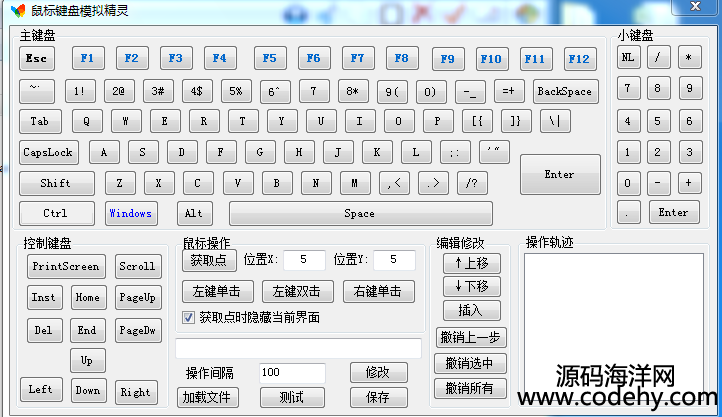This screenshot has height=417, width=722.
Task: Click the 操作间隔 interval input field
Action: click(x=291, y=372)
